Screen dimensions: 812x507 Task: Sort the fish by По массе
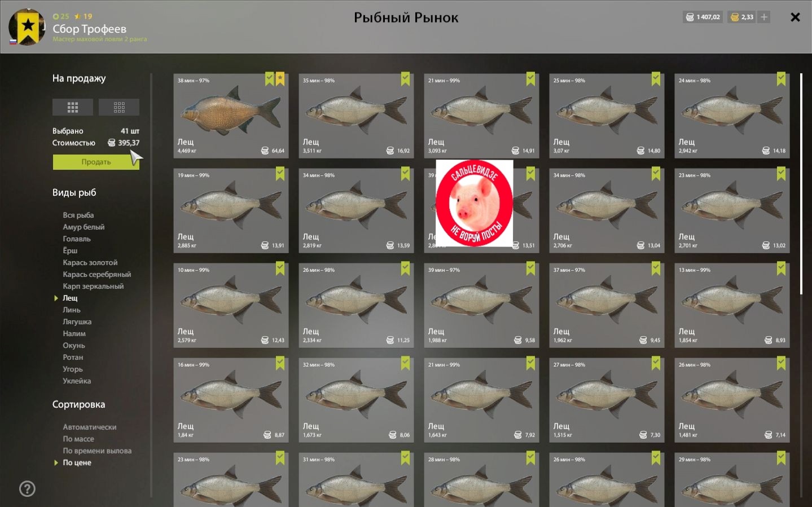78,439
